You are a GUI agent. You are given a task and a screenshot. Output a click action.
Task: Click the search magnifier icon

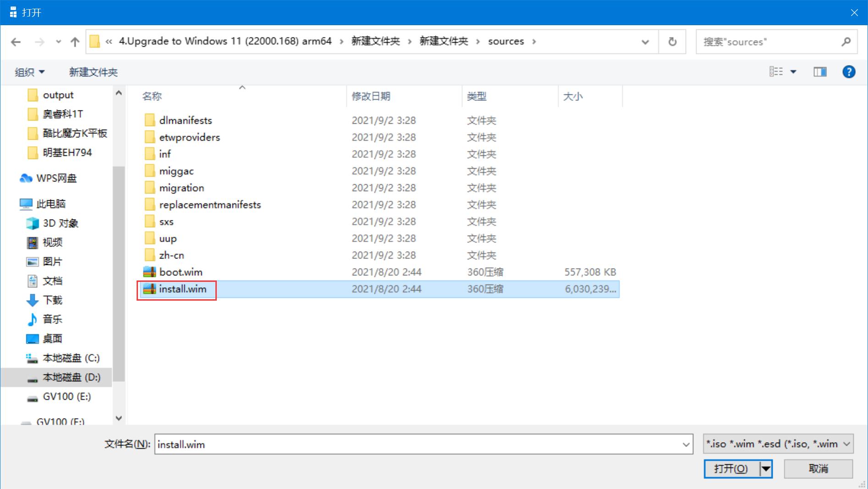click(846, 41)
